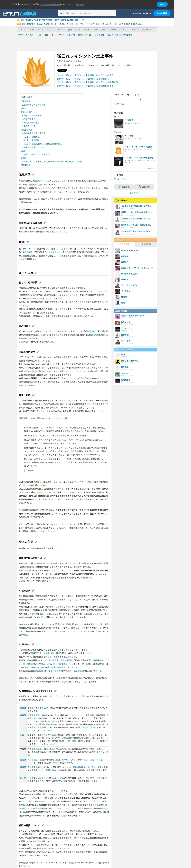Screen dimensions: 191x868
Task: Switch to 注目の記事 tab
Action: (124, 244)
